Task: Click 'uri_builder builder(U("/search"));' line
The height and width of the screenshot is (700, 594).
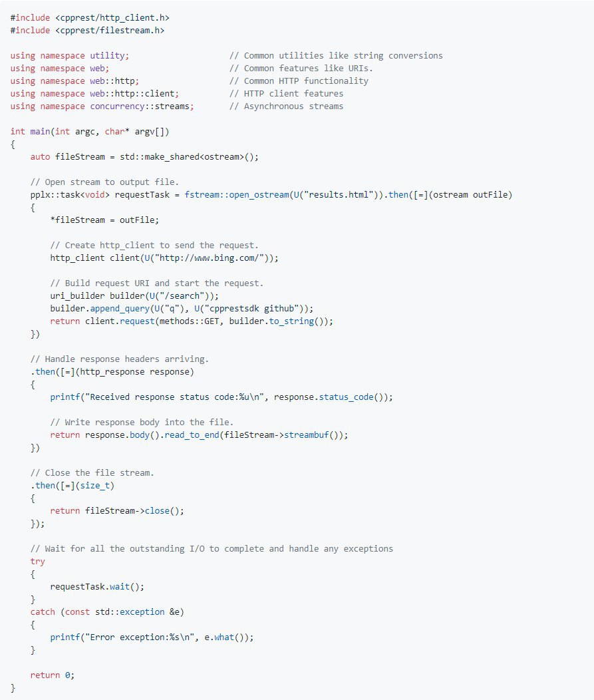Action: click(x=134, y=296)
